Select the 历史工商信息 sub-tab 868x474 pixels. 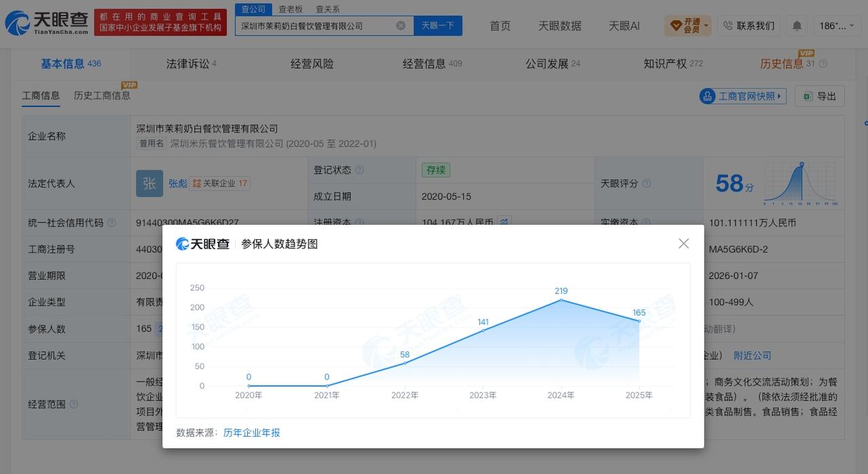pyautogui.click(x=102, y=96)
